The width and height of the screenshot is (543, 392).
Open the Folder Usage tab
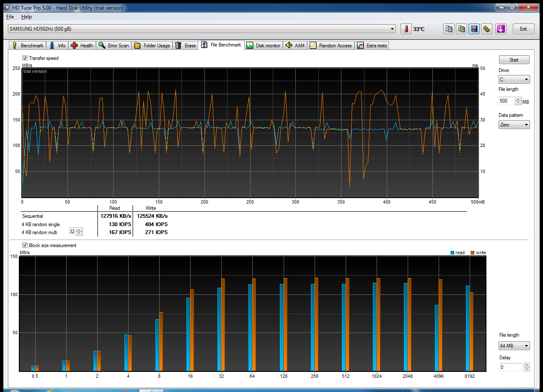click(152, 46)
